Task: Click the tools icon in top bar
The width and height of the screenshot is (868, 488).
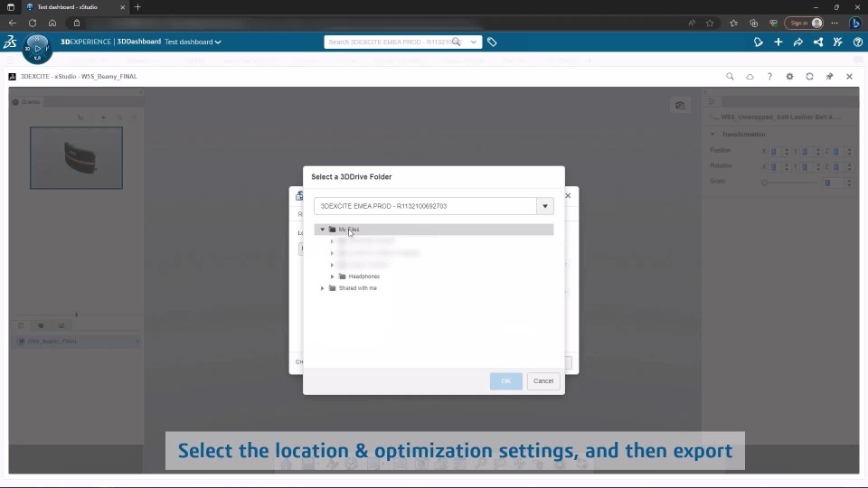Action: (x=838, y=42)
